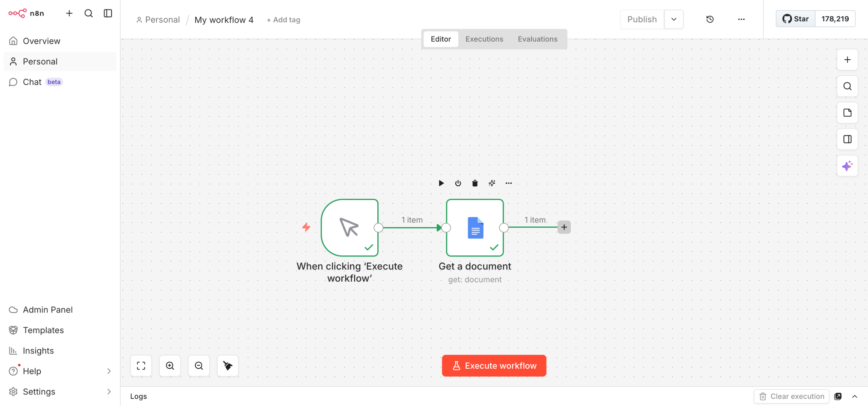Open the AI assistant sparkle icon on right panel
This screenshot has height=406, width=868.
point(847,166)
